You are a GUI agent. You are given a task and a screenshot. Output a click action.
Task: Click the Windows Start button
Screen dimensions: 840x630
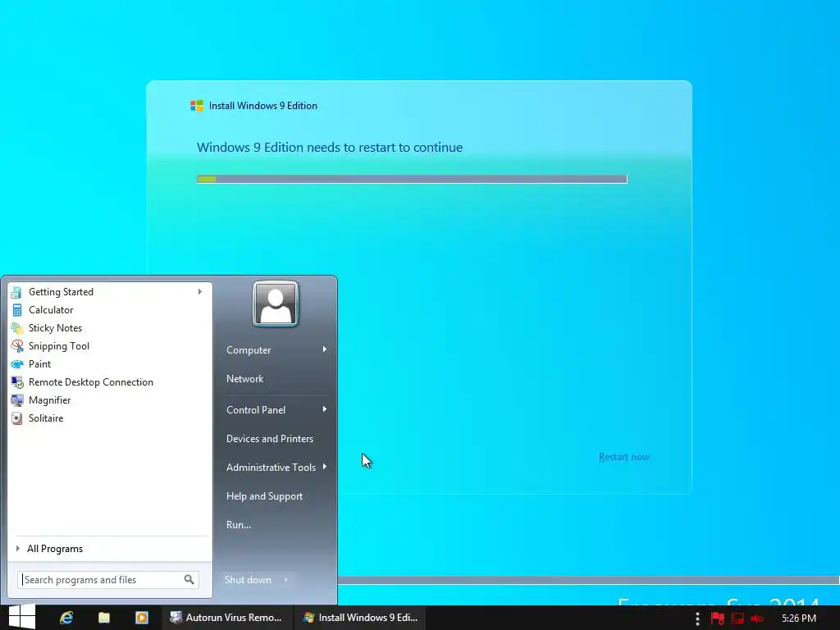click(x=22, y=617)
